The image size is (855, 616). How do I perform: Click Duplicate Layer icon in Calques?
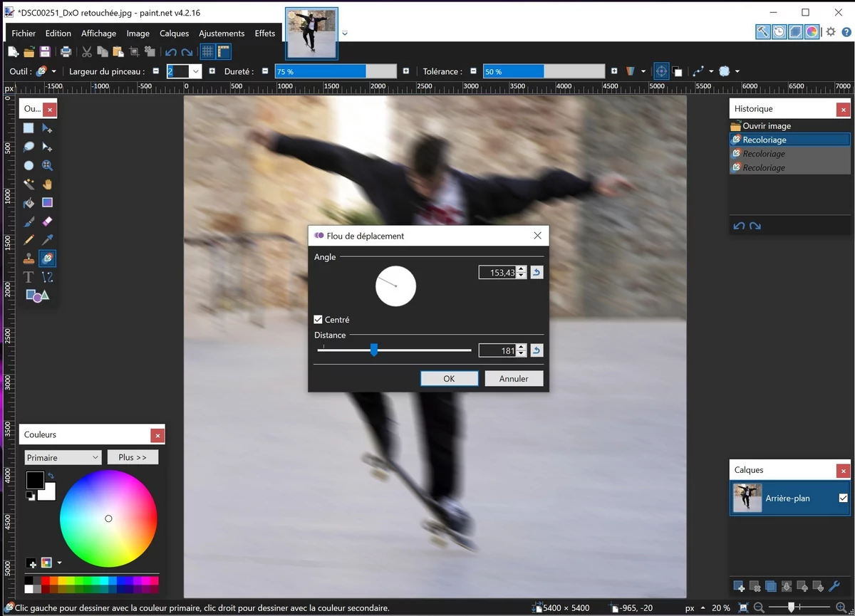click(x=771, y=587)
